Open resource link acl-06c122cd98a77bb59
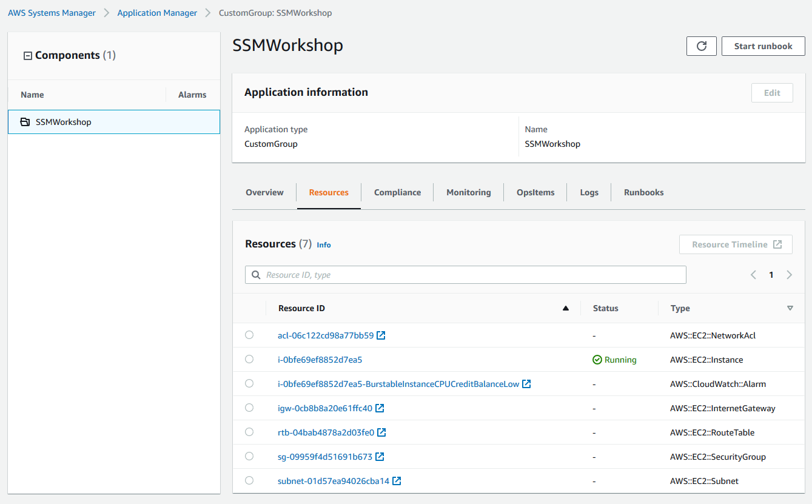The image size is (812, 504). tap(326, 335)
